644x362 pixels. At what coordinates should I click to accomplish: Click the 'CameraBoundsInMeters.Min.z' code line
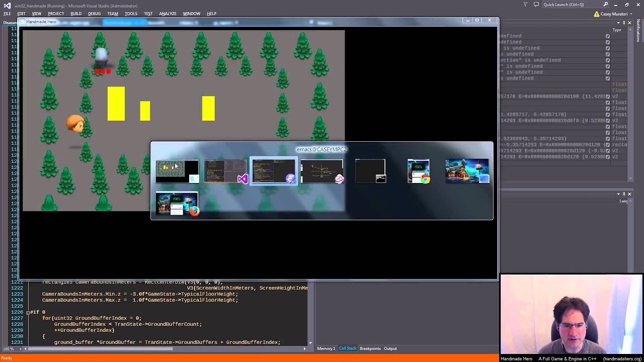click(140, 294)
